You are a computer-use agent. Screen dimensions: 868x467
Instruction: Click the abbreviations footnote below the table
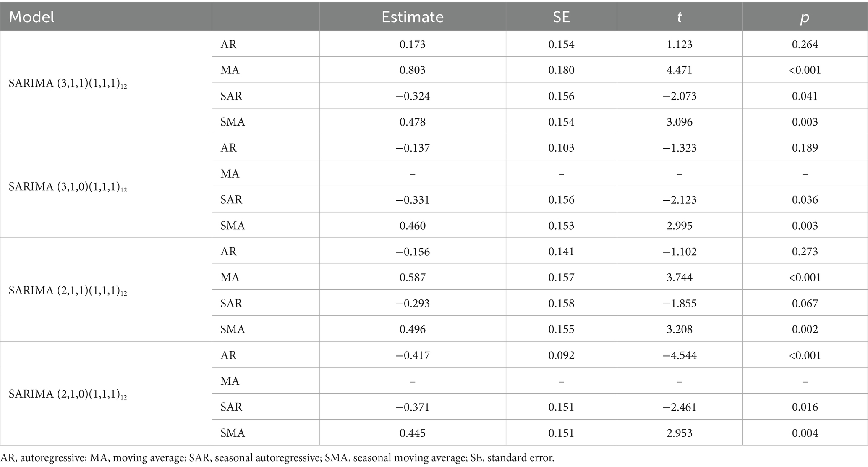(277, 458)
